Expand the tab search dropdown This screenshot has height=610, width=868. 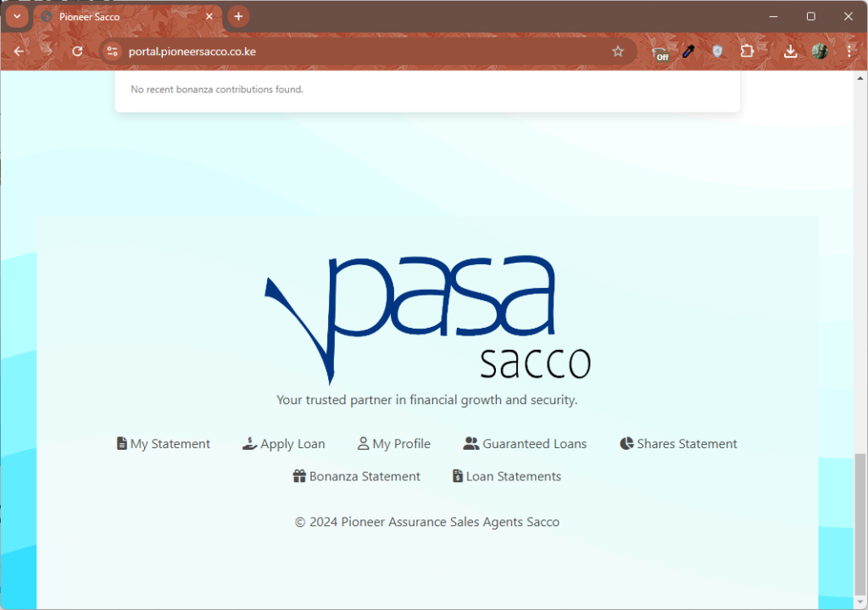point(17,16)
